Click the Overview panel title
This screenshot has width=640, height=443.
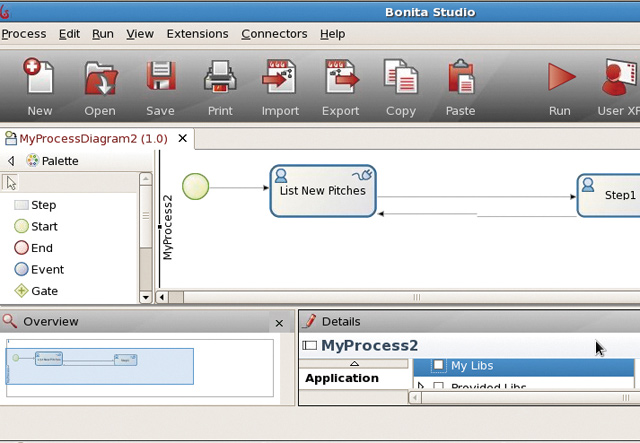(51, 322)
